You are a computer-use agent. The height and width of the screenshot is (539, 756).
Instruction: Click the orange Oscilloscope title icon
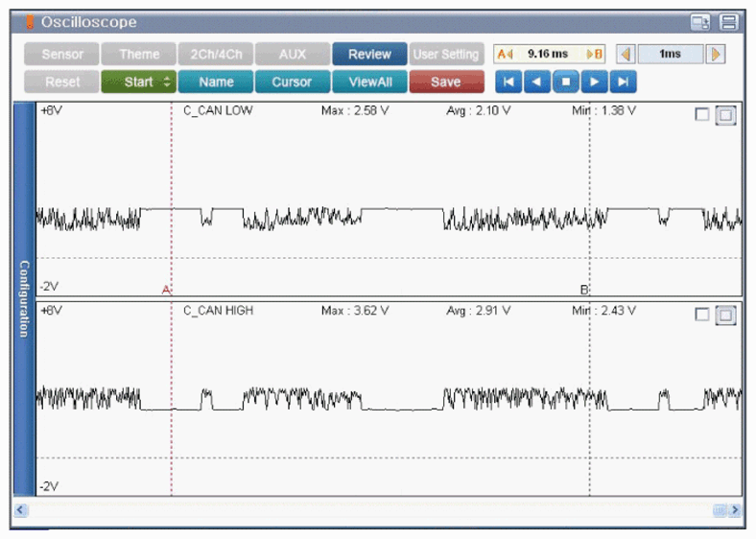30,22
